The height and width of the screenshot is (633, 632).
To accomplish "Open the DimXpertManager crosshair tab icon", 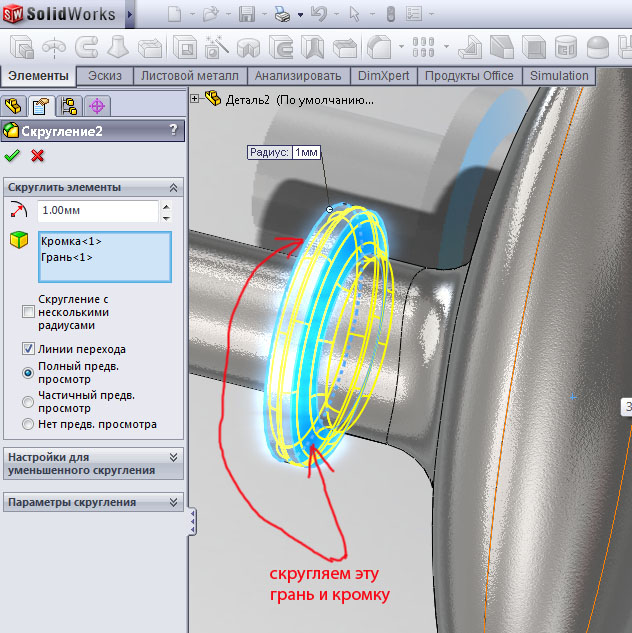I will [97, 107].
